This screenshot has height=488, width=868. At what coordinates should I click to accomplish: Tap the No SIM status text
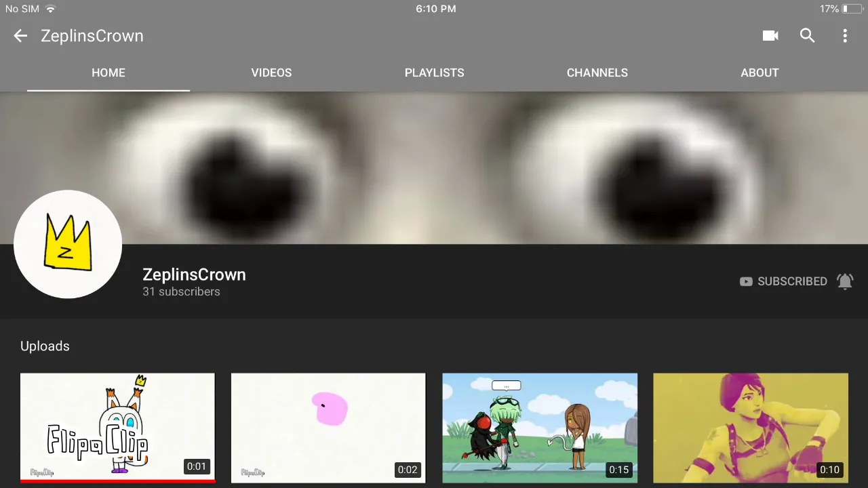[22, 9]
